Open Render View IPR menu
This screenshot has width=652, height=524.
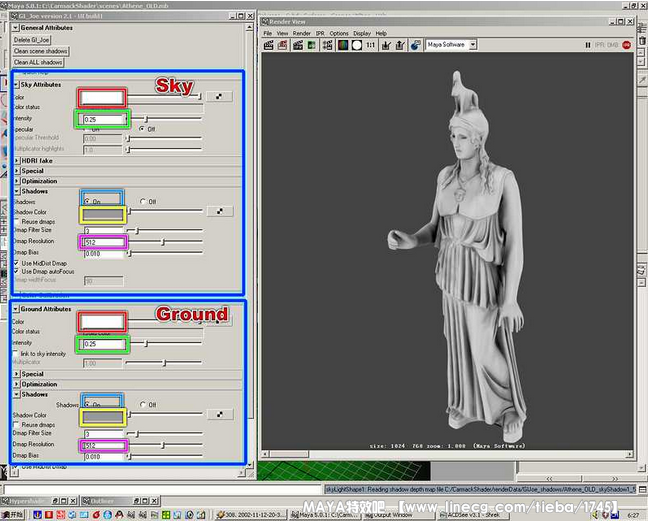(x=320, y=33)
